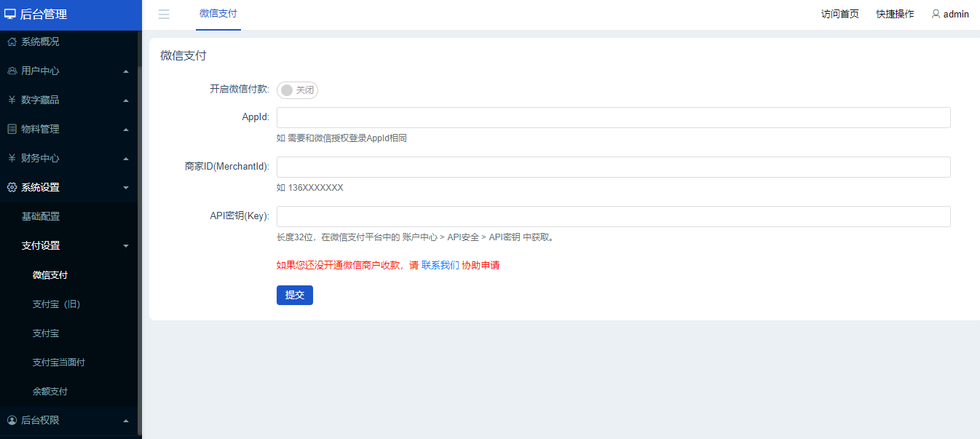Click the 后台管理 monitor icon
980x439 pixels.
(12, 15)
